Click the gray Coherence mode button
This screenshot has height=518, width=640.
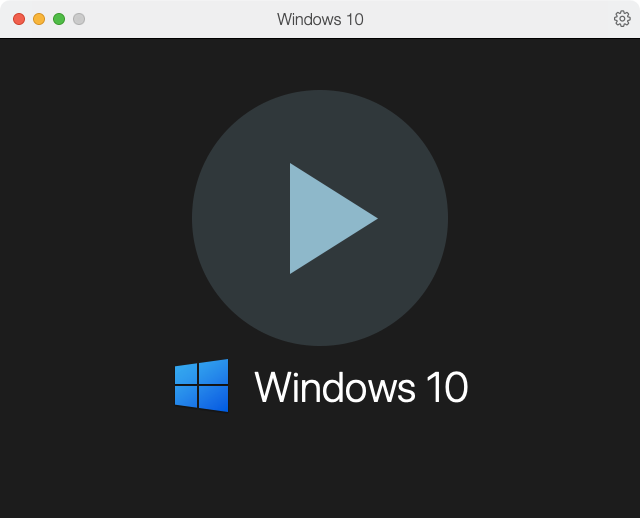tap(79, 19)
